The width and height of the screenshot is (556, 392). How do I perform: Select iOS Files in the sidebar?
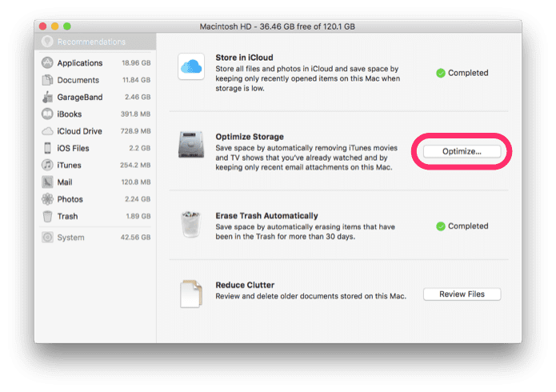coord(96,148)
